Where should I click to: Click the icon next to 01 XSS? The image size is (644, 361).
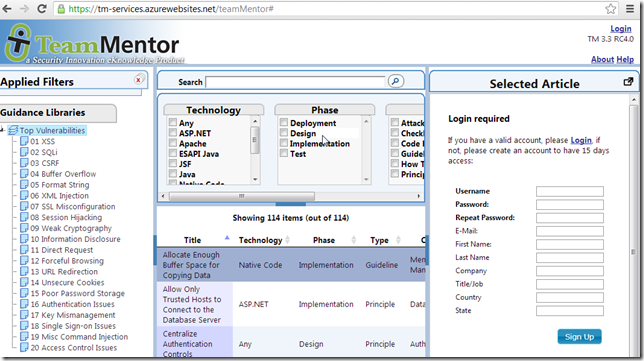point(24,141)
